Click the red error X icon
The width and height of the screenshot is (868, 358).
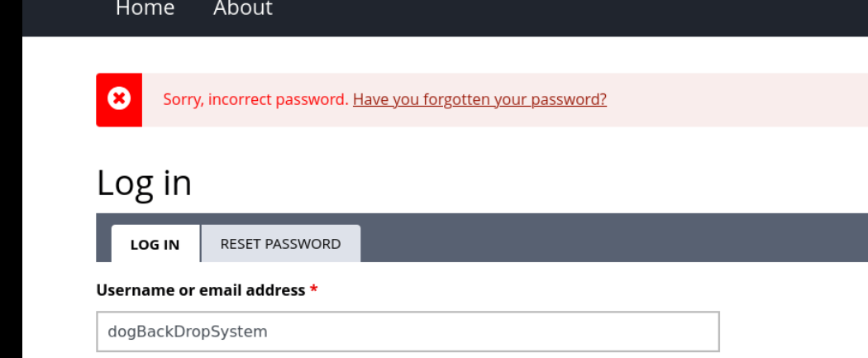coord(119,99)
